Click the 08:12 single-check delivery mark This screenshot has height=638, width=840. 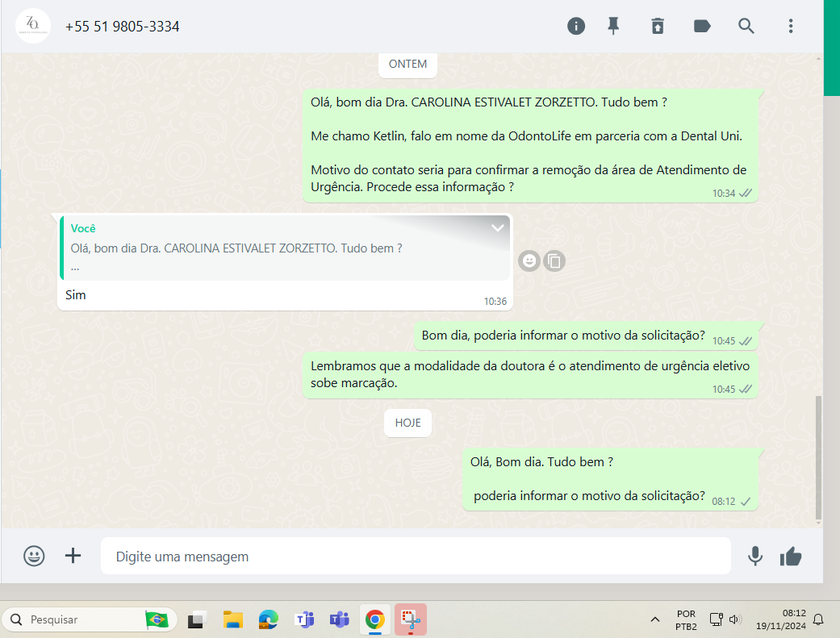pos(746,502)
